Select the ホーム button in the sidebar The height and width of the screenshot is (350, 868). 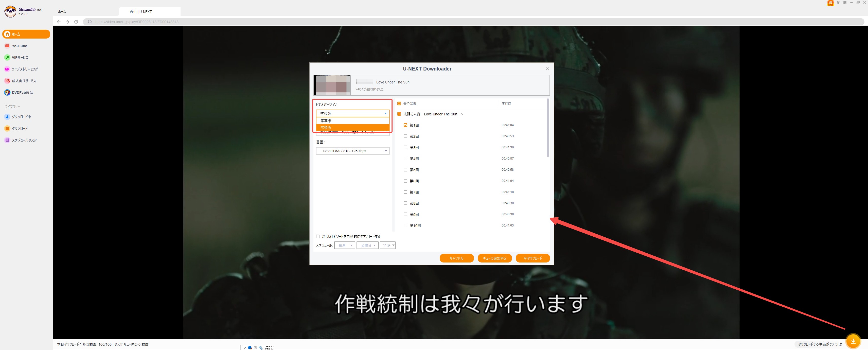click(26, 34)
